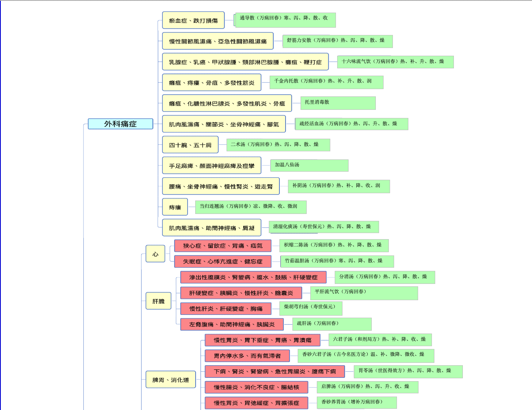Click the yellow 痔瘻 node
Image resolution: width=532 pixels, height=410 pixels.
(x=175, y=207)
